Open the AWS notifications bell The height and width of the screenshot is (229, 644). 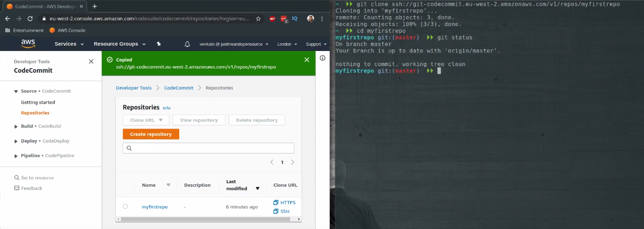[187, 44]
